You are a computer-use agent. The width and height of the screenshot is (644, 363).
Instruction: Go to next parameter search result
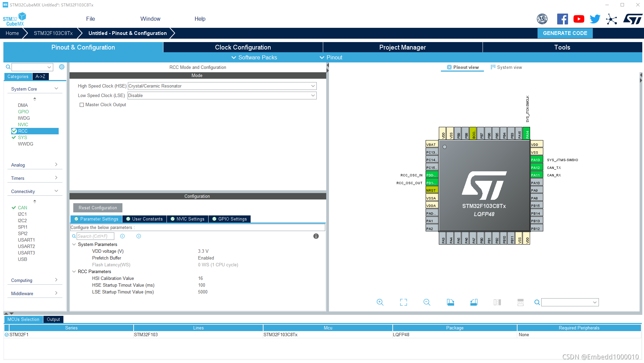click(139, 236)
